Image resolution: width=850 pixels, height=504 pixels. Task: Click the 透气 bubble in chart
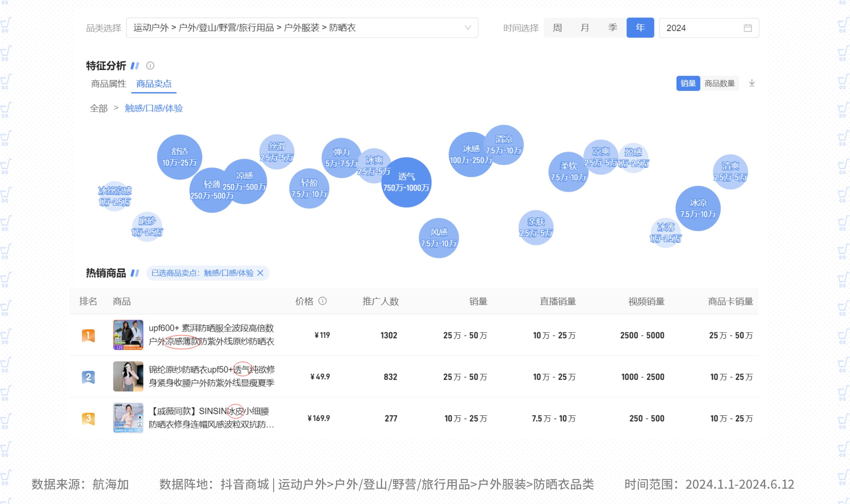pos(406,182)
